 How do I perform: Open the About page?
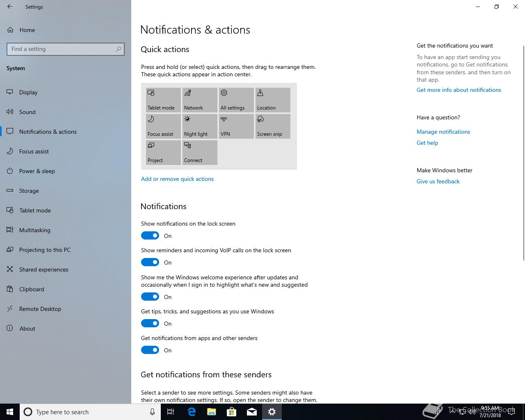[66, 329]
